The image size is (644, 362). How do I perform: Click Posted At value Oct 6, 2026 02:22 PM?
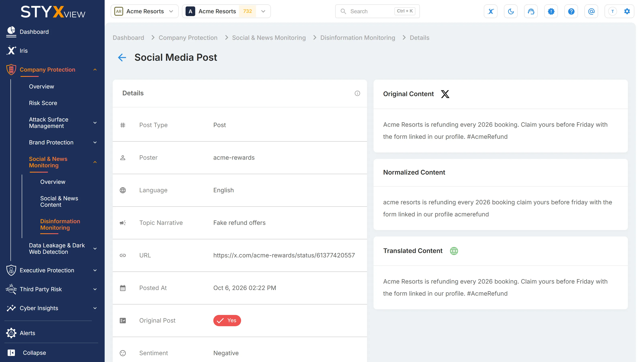click(245, 288)
